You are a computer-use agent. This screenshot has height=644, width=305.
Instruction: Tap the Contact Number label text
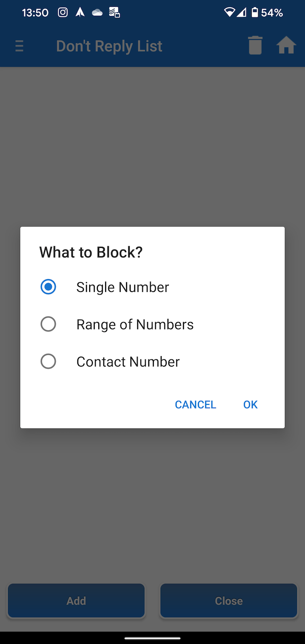[128, 362]
